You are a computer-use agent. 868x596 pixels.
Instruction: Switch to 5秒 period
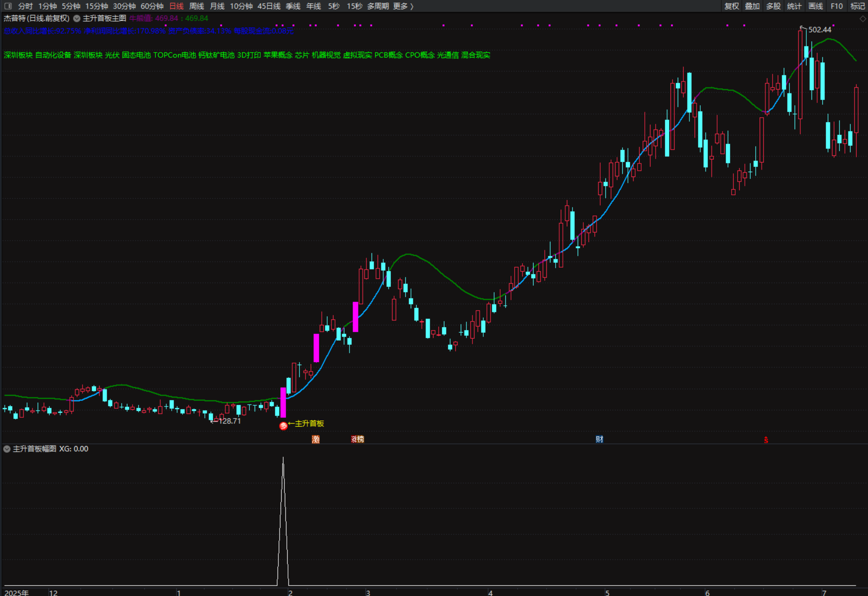click(334, 6)
